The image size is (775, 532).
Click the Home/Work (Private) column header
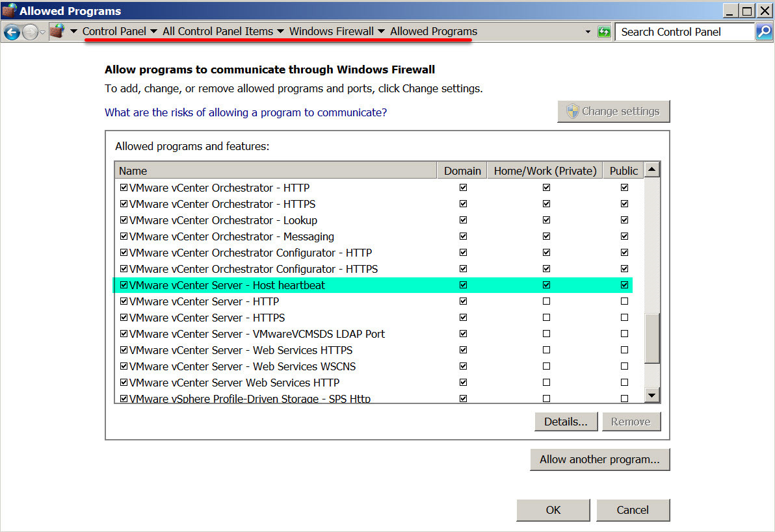(545, 170)
